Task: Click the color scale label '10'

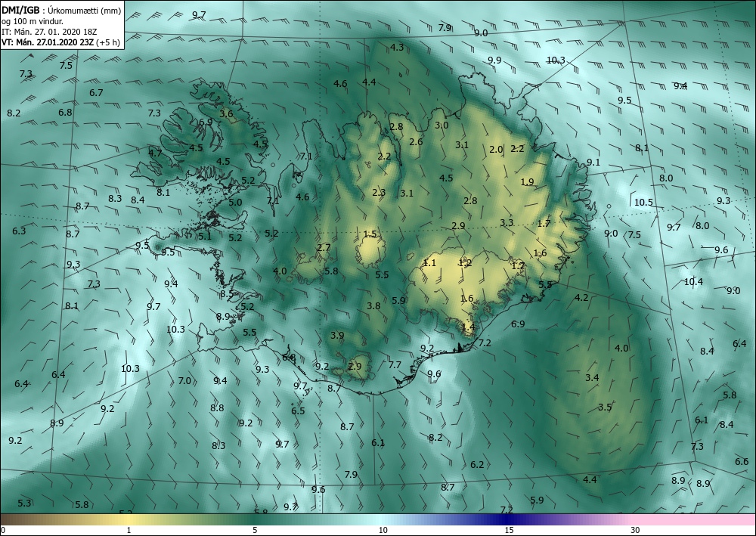Action: click(383, 530)
